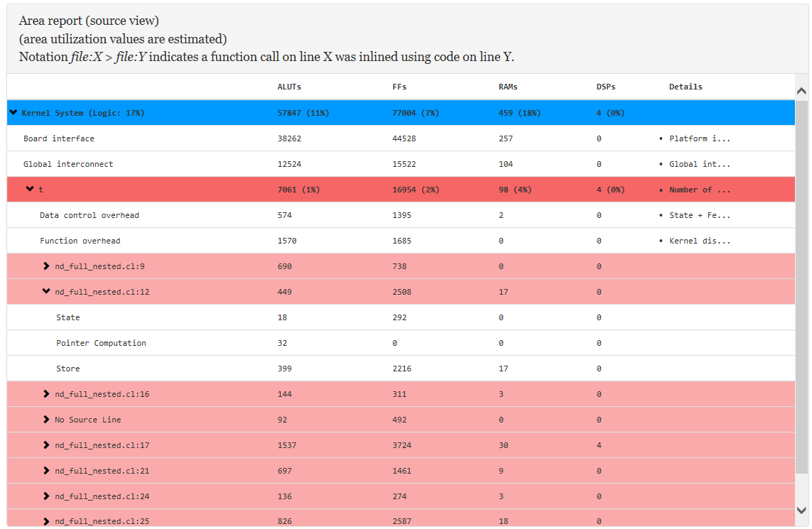Collapse the kernel t tree node
Image resolution: width=812 pixels, height=529 pixels.
tap(30, 189)
